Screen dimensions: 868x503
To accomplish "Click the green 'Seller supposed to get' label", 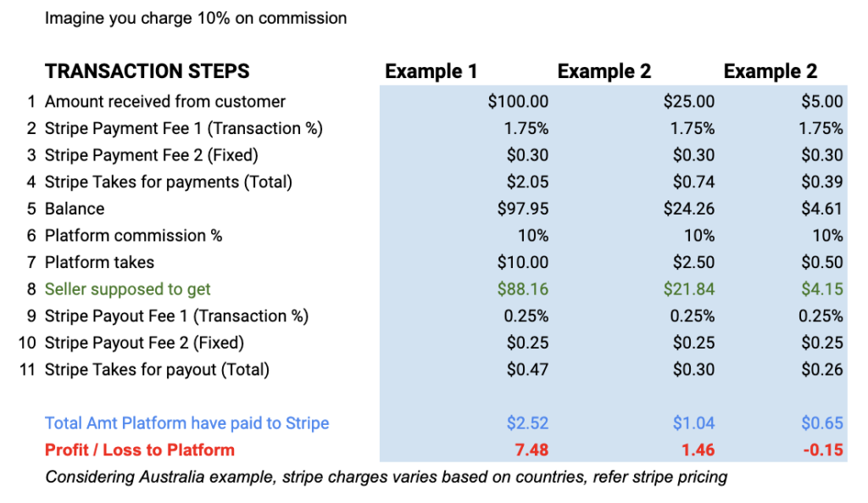I will pos(128,289).
